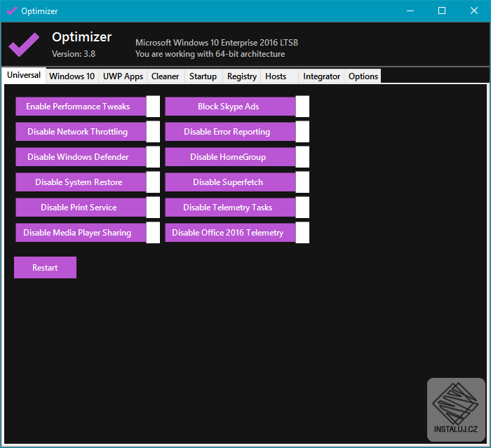The height and width of the screenshot is (448, 491).
Task: Toggle white indicator beside Disable HomeGroup
Action: click(302, 157)
